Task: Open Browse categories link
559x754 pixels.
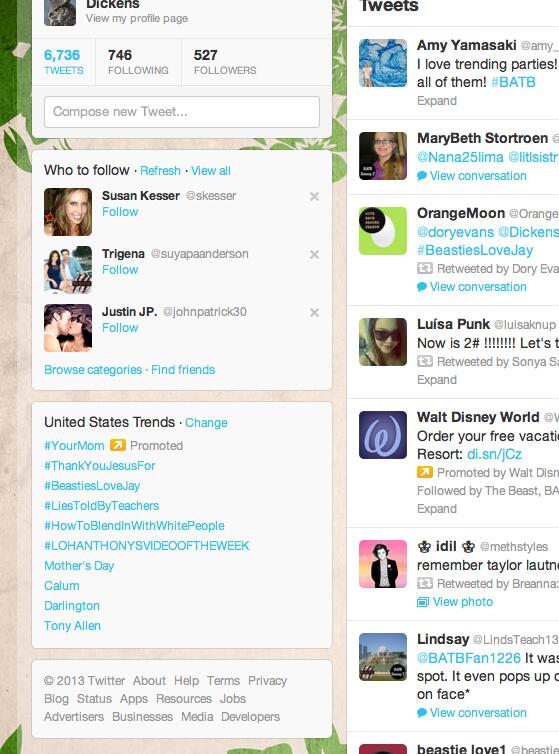Action: pos(93,370)
